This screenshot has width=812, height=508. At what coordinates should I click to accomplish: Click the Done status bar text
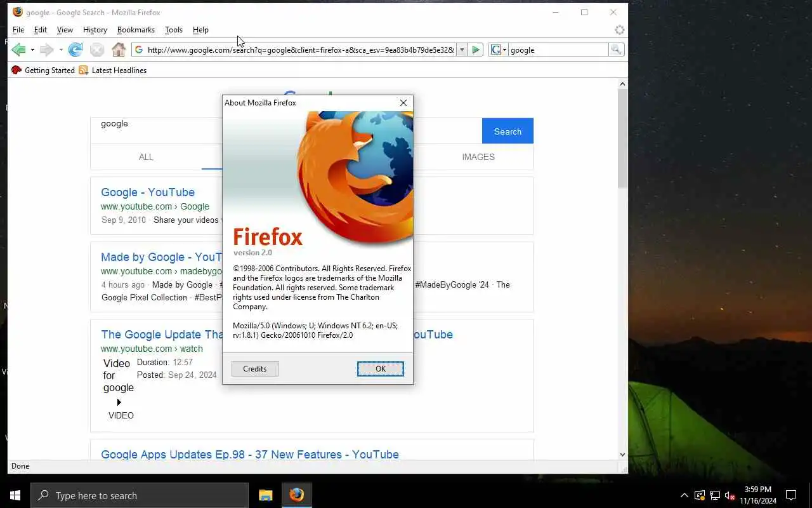[x=20, y=466]
